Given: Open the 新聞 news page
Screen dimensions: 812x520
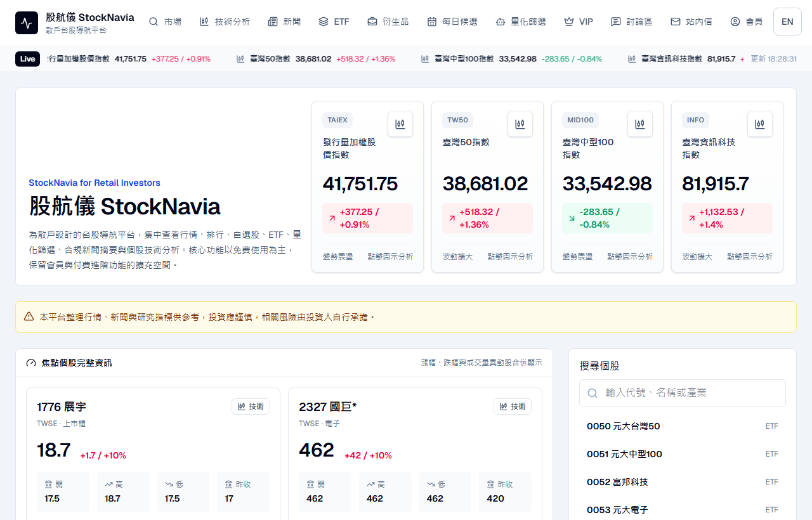Looking at the screenshot, I should pos(284,22).
